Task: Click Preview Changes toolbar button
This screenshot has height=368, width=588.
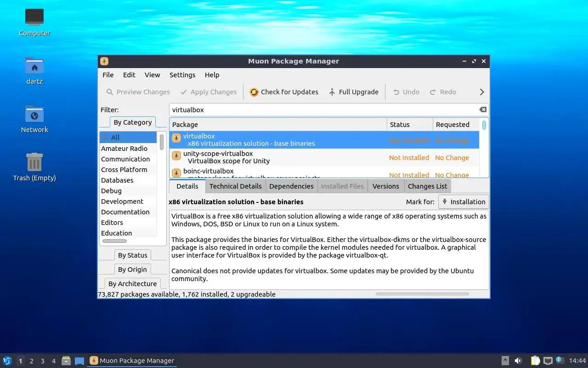Action: [138, 92]
